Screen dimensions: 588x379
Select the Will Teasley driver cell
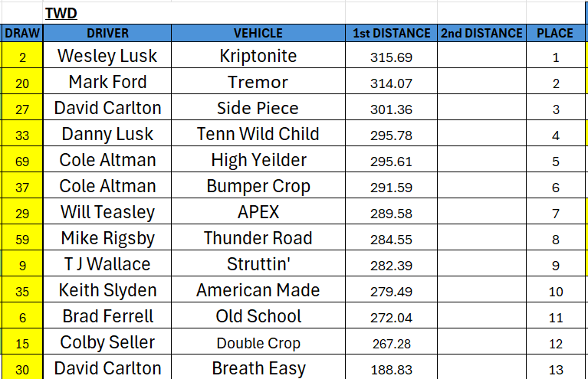coord(107,212)
